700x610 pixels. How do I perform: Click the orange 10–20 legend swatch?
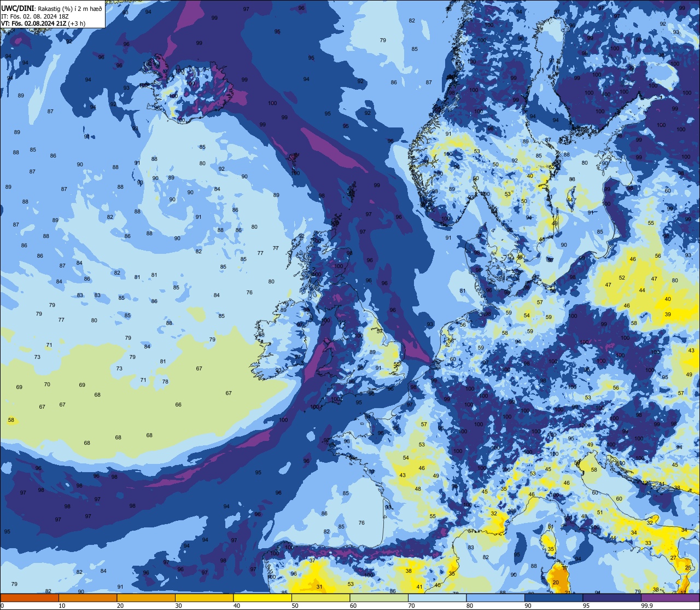pyautogui.click(x=87, y=597)
